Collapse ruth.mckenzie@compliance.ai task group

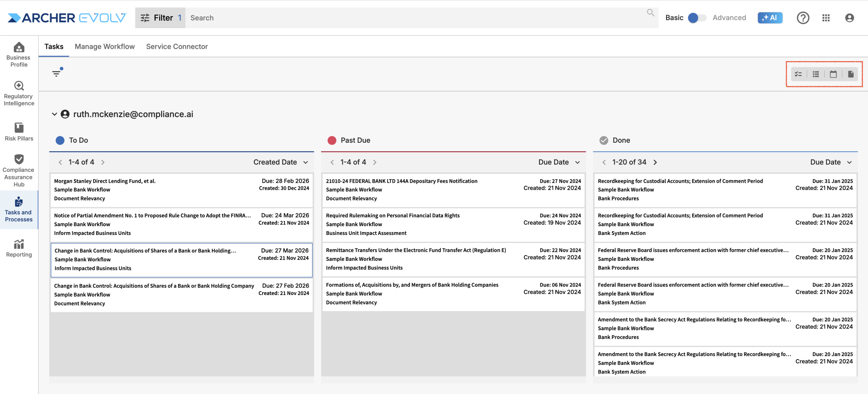click(x=54, y=114)
